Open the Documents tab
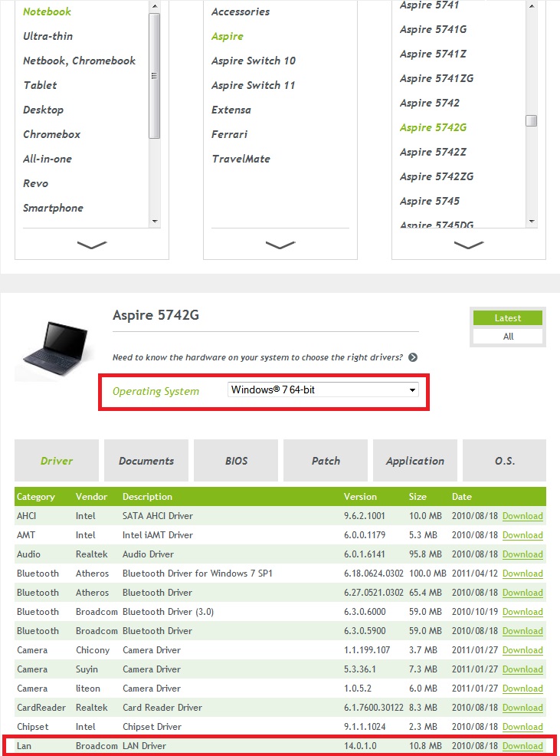The image size is (560, 756). [146, 461]
